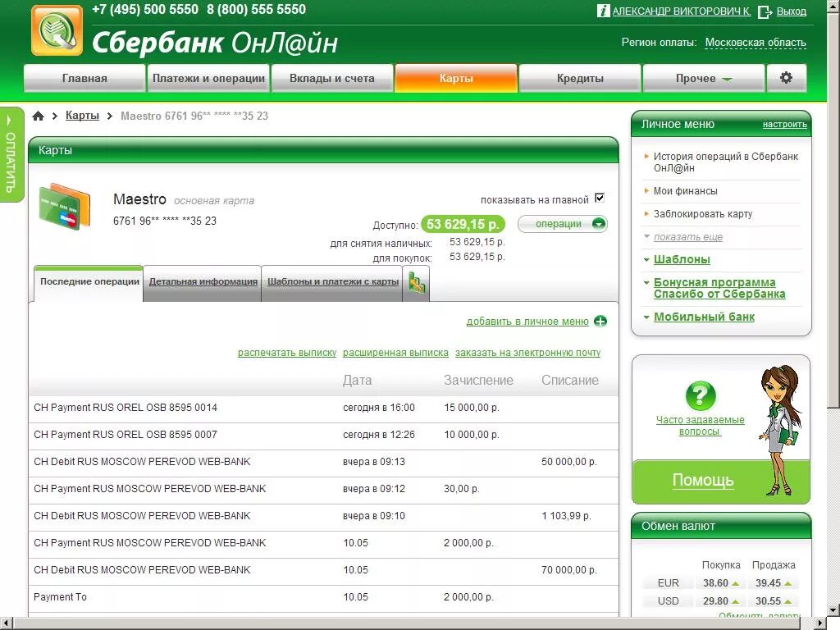Click the home icon in breadcrumb
The height and width of the screenshot is (630, 840).
pos(38,116)
